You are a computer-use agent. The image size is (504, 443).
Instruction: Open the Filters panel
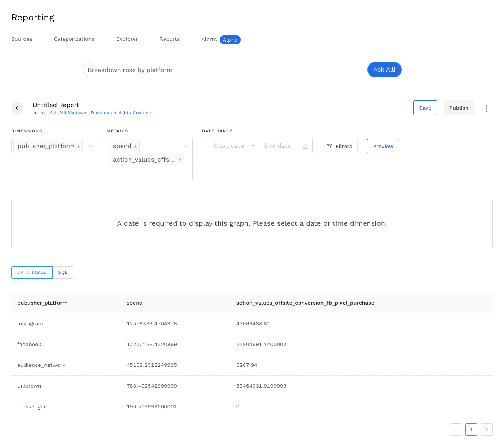pyautogui.click(x=340, y=146)
